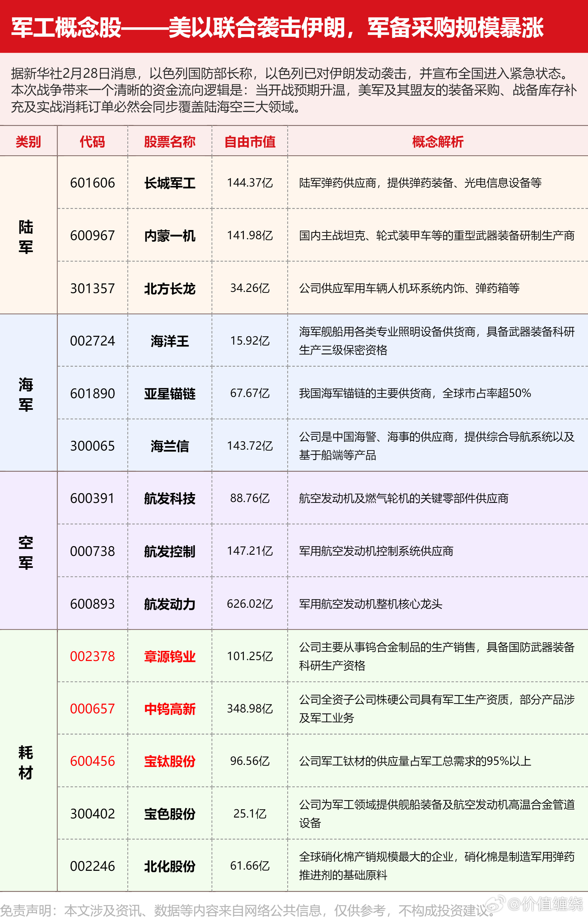Image resolution: width=588 pixels, height=918 pixels.
Task: Click the 代码 column header
Action: pos(93,141)
